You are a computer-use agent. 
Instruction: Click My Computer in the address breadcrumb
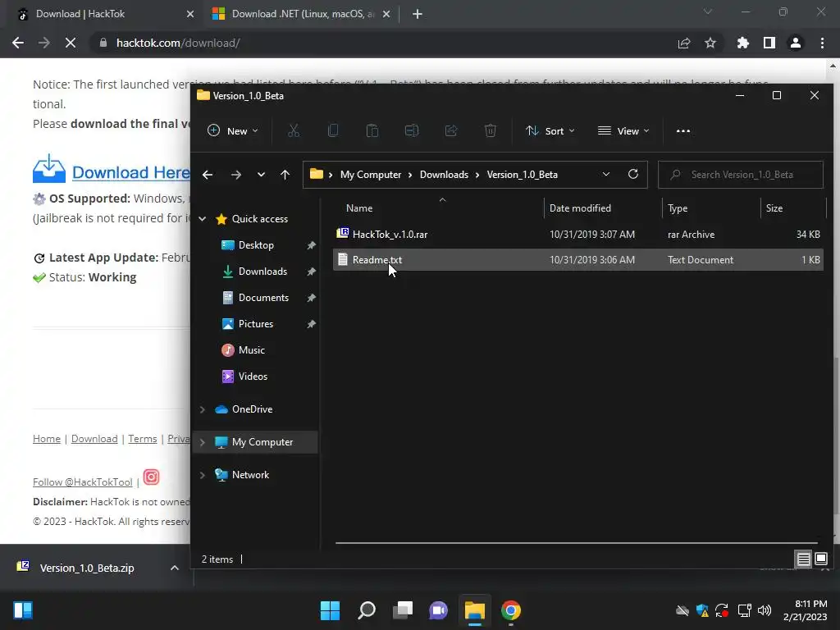(371, 175)
